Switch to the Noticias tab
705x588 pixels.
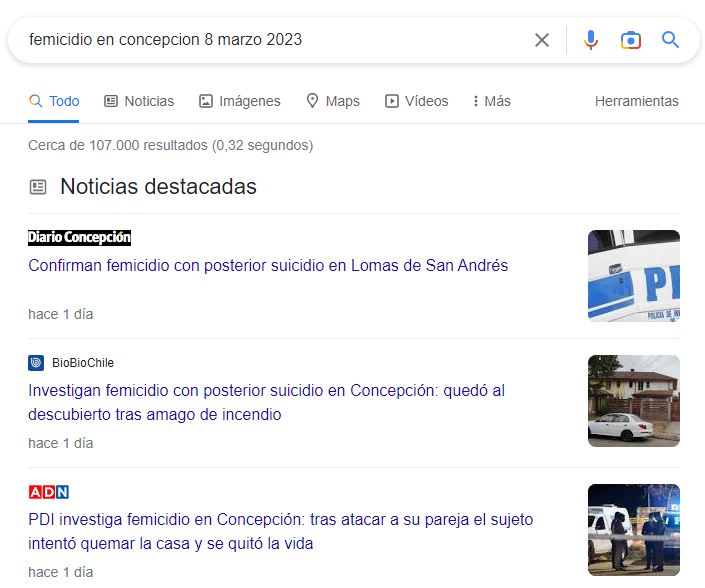(139, 101)
